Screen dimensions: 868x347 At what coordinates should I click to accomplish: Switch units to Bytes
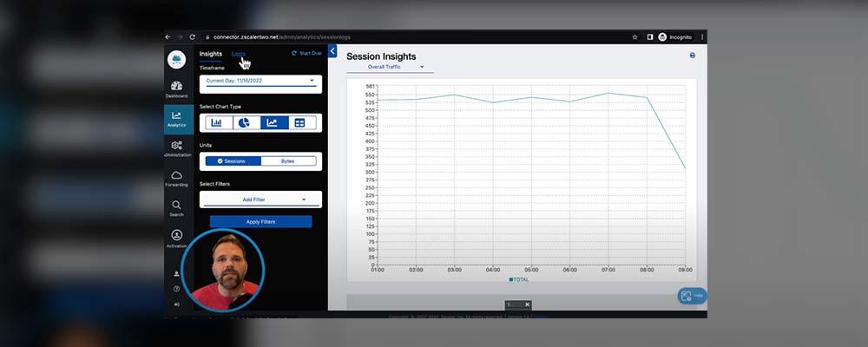[x=288, y=161]
